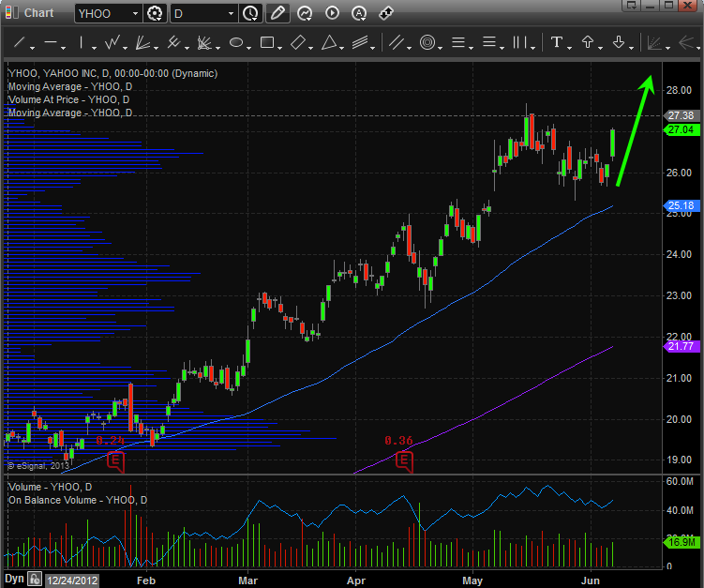704x588 pixels.
Task: Open symbol settings gear next to YHOO
Action: point(155,13)
